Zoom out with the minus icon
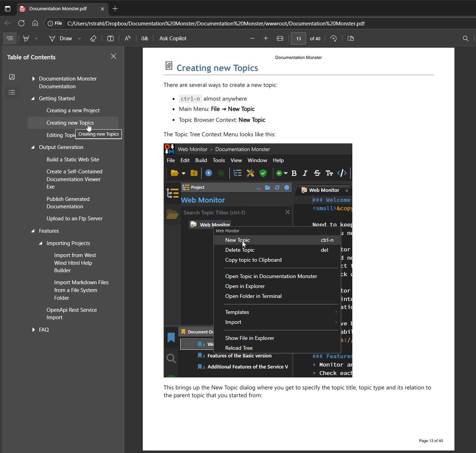 click(252, 38)
